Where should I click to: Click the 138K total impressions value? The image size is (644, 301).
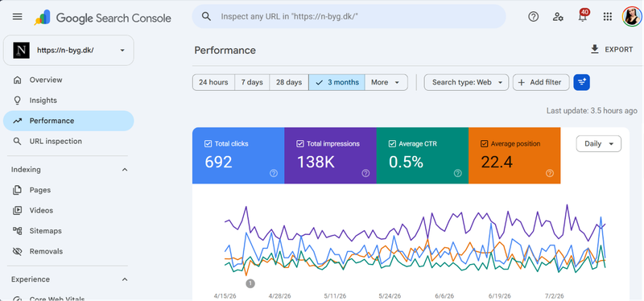pyautogui.click(x=316, y=163)
